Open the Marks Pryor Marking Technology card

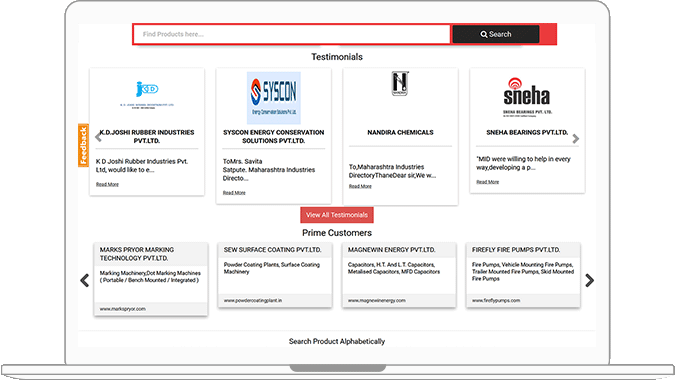151,279
